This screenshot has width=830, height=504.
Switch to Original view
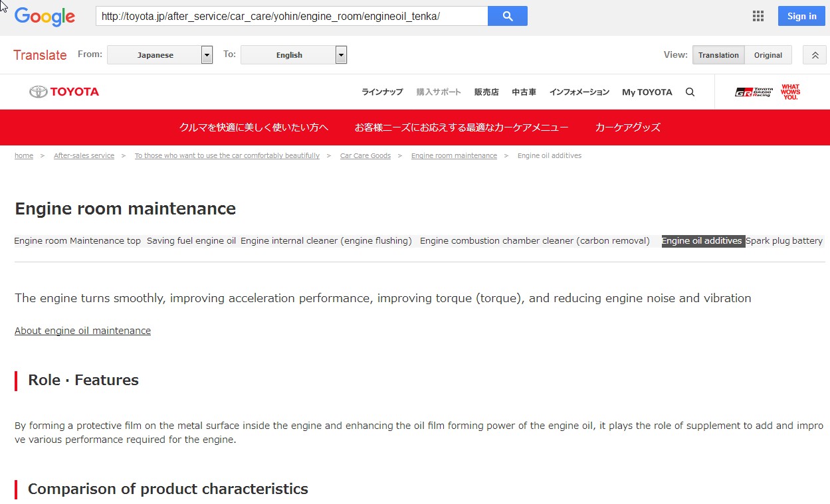[768, 55]
